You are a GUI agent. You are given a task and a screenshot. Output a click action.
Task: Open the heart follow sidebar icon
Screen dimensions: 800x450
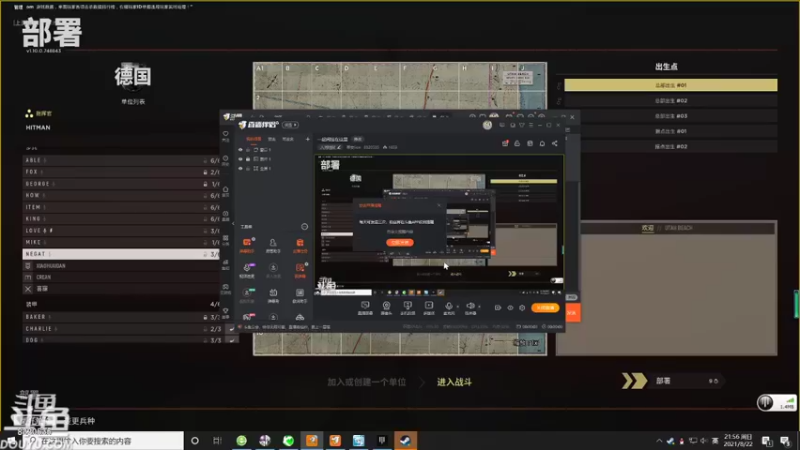point(226,134)
